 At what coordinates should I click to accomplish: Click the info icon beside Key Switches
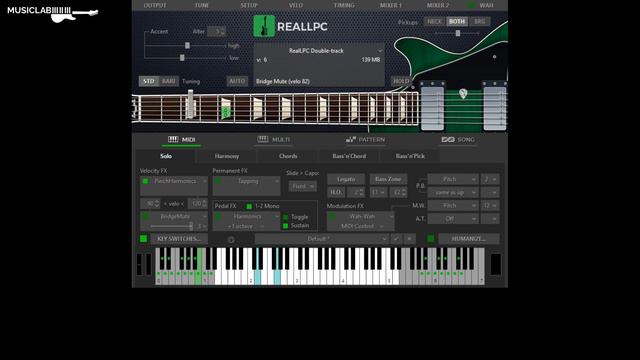click(x=231, y=240)
